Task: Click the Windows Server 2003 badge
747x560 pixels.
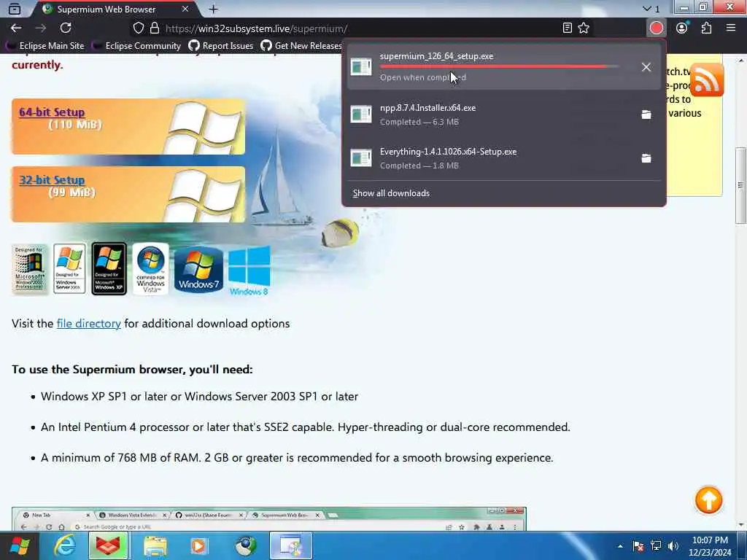Action: tap(69, 268)
